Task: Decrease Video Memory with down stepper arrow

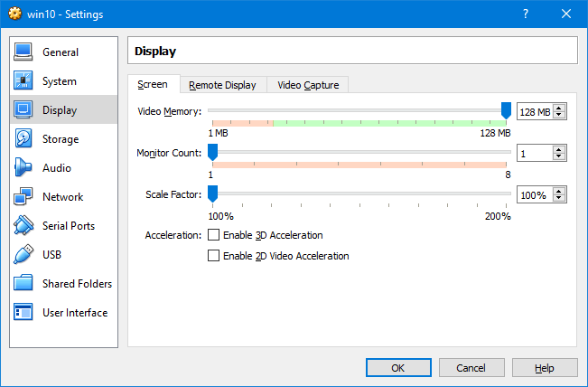Action: 559,115
